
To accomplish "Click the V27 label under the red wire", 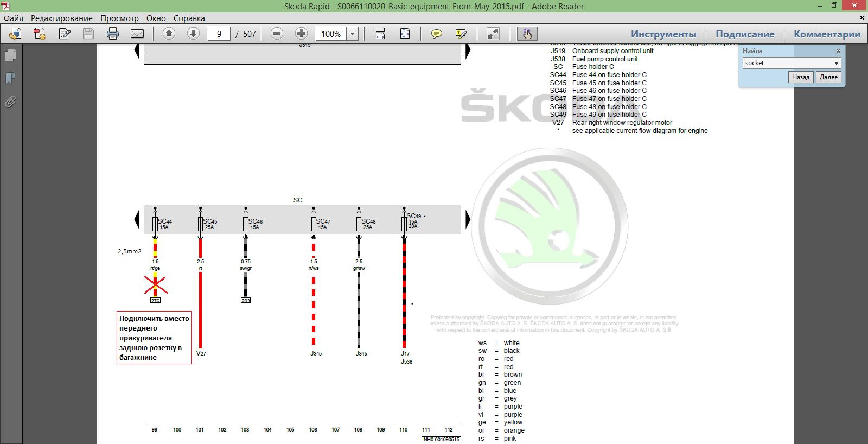I will coord(201,353).
